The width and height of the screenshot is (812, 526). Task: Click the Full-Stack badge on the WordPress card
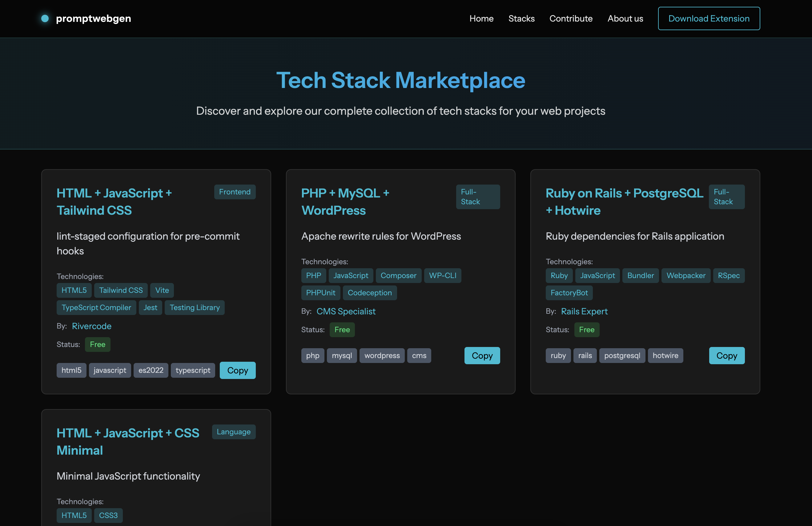pyautogui.click(x=478, y=197)
